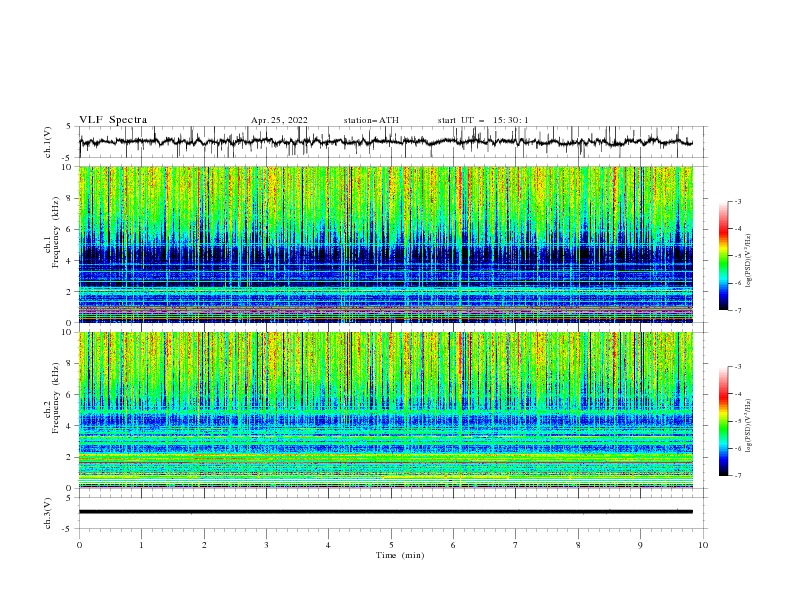792x612 pixels.
Task: Click inside the ch.2 spectrogram panel
Action: [385, 410]
